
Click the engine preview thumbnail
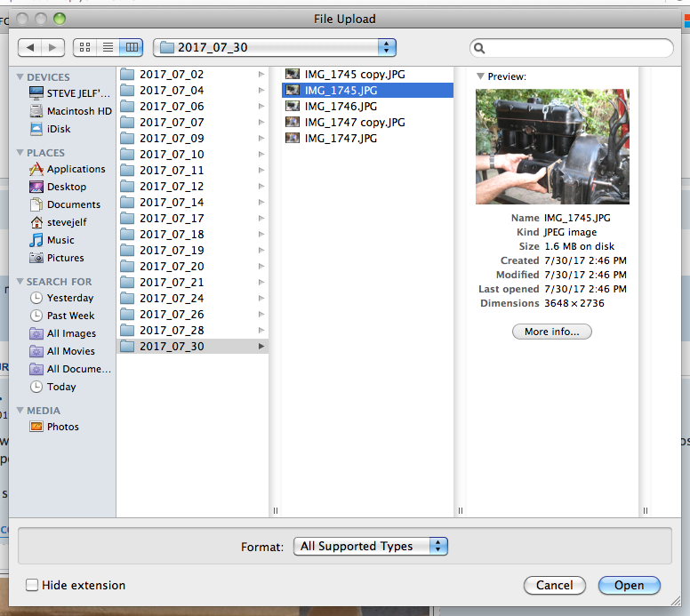pyautogui.click(x=552, y=147)
